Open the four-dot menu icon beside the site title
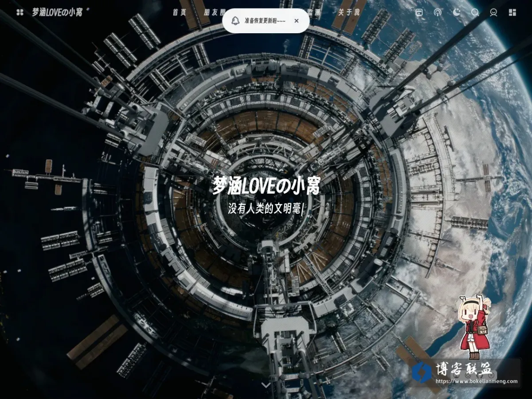Screen dimensions: 532x399 coord(20,12)
